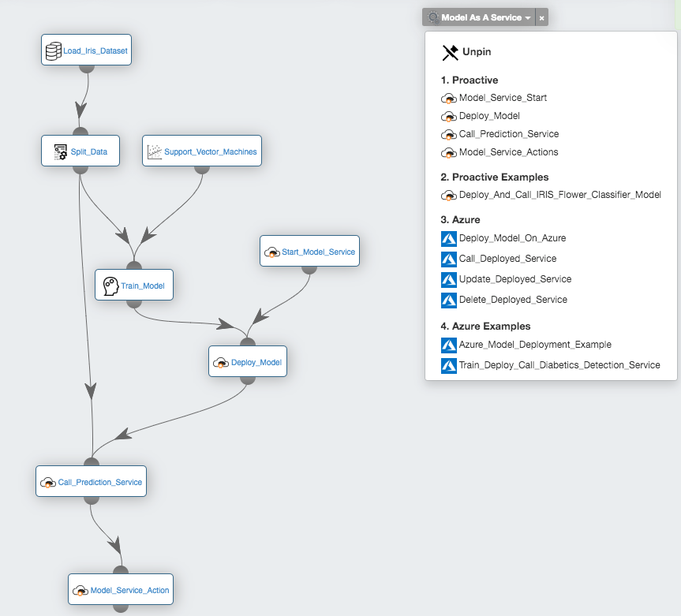This screenshot has width=681, height=616.
Task: Click the Deploy_Model node cloud icon
Action: (x=221, y=363)
